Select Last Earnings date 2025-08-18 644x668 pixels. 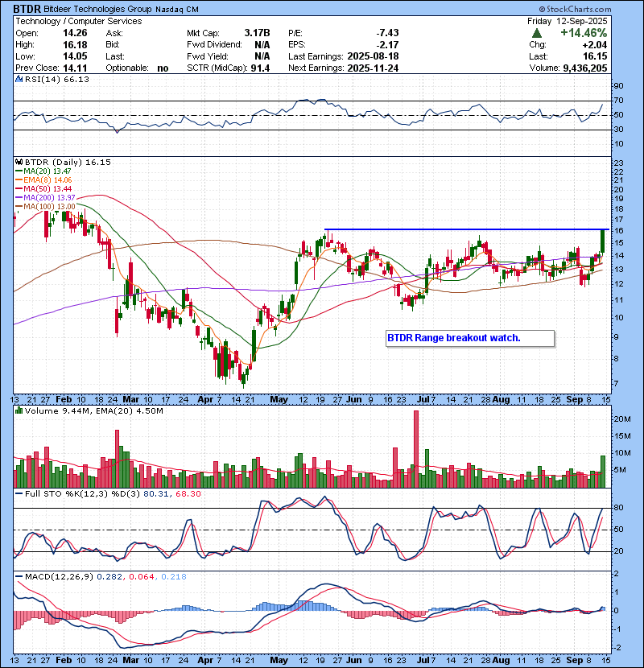[373, 56]
